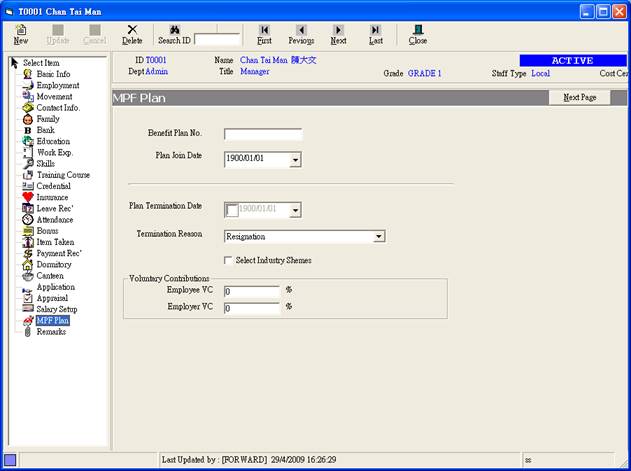Jump to Last record
This screenshot has width=631, height=471.
375,30
